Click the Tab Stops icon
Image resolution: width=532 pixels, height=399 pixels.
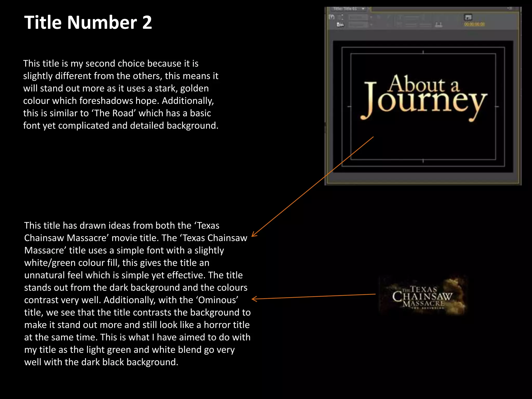[438, 24]
